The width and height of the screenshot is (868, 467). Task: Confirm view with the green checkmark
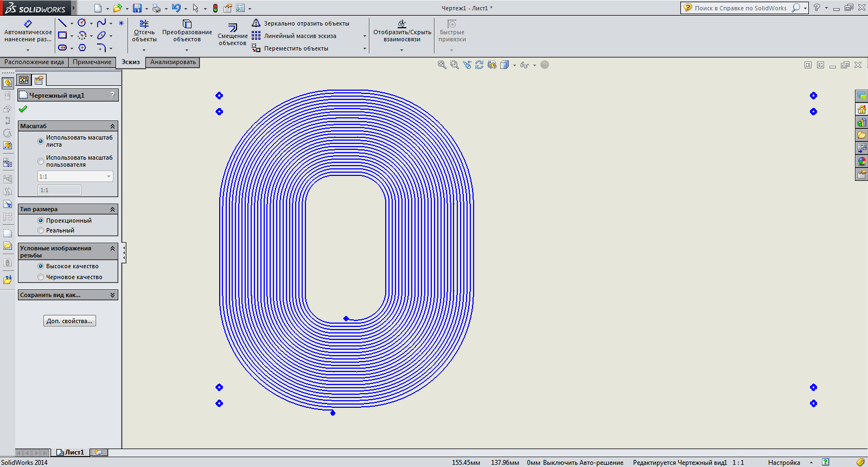[23, 109]
